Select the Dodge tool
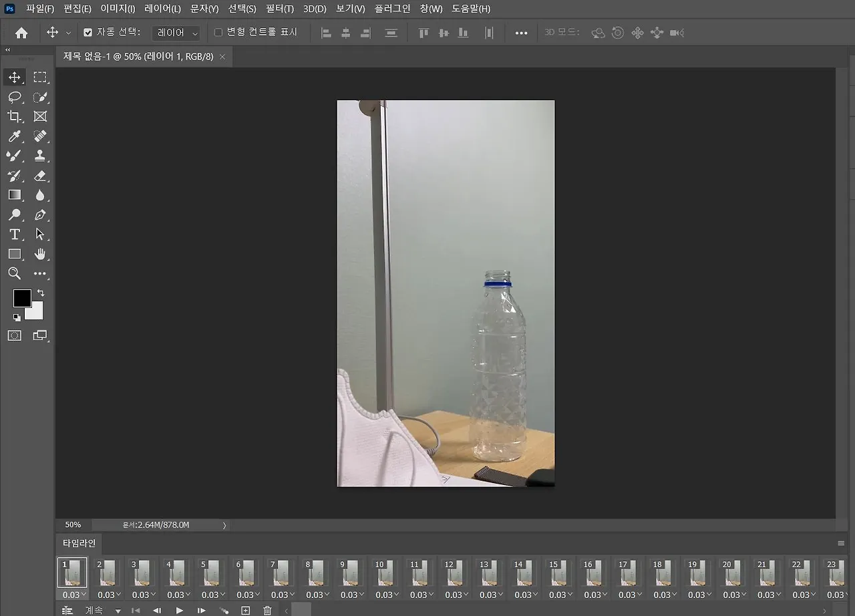This screenshot has height=616, width=855. point(14,215)
